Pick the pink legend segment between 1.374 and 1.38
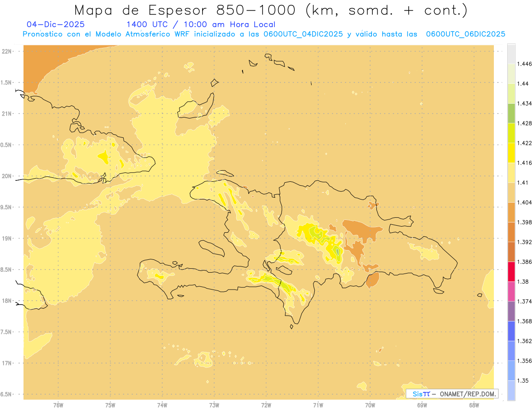 511,291
